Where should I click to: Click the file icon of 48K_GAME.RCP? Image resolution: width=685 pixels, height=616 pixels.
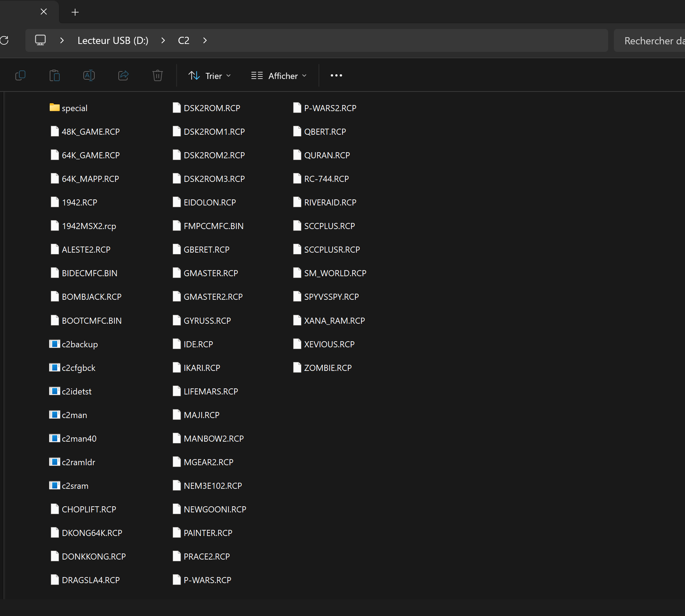(55, 131)
